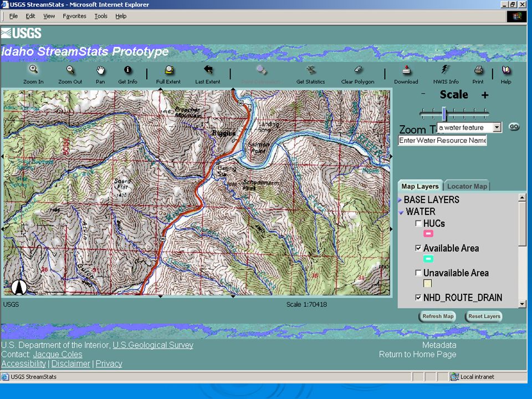Click layer list scroll down arrow
The image size is (532, 399).
pyautogui.click(x=522, y=304)
